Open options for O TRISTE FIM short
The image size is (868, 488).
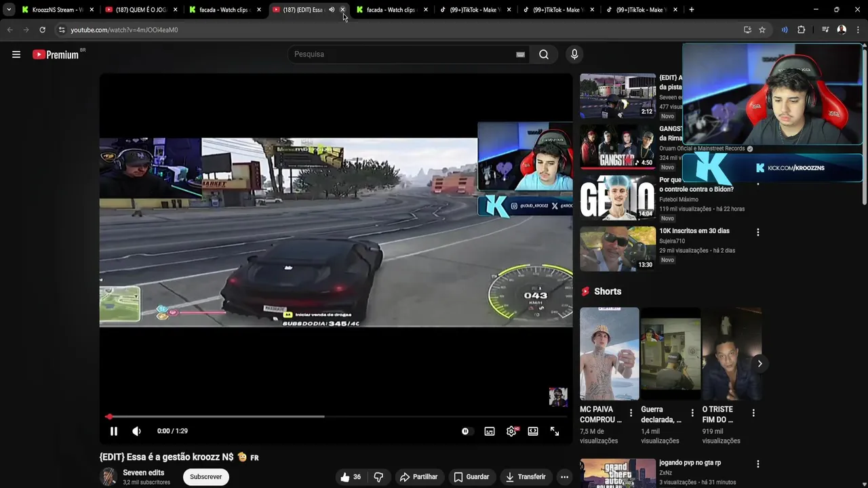[x=753, y=413]
